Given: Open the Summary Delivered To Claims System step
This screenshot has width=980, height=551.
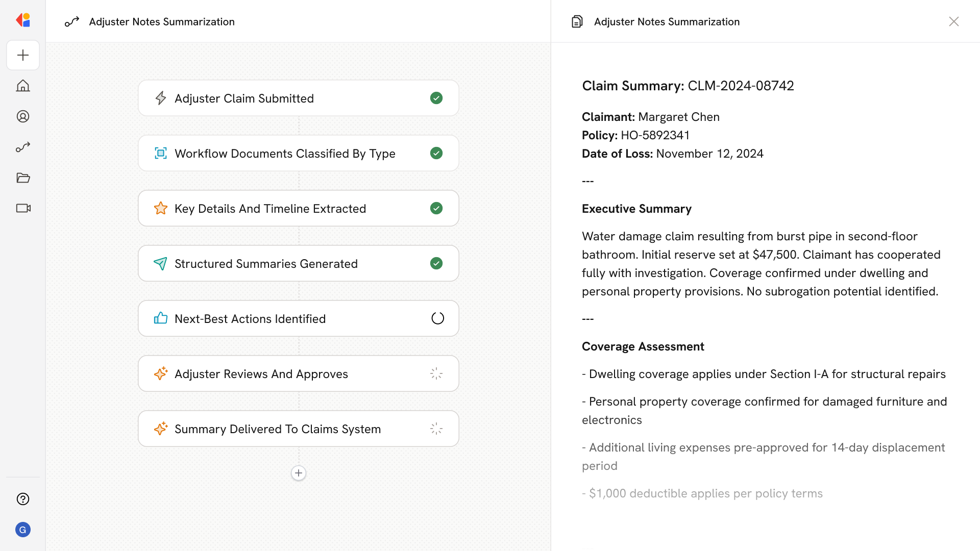Looking at the screenshot, I should pos(278,429).
